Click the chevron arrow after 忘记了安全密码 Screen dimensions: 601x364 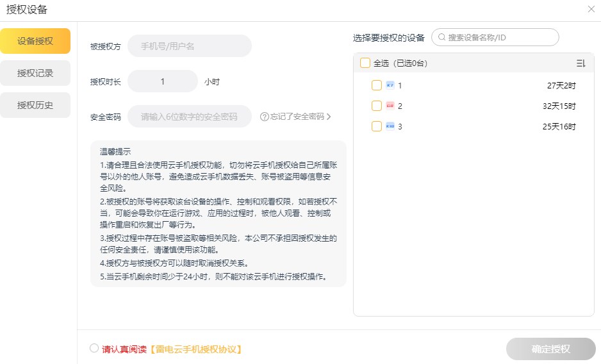pyautogui.click(x=329, y=117)
